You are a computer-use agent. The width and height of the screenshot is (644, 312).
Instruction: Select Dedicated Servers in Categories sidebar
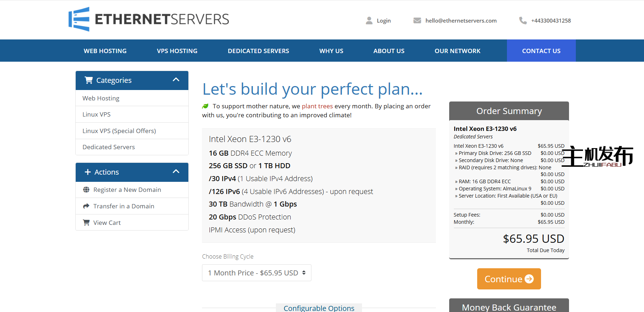click(132, 147)
